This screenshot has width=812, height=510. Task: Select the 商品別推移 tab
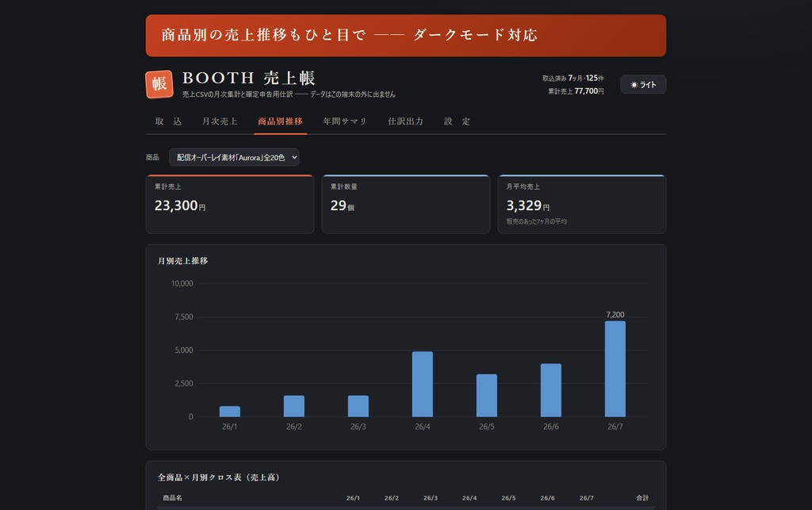click(x=280, y=121)
